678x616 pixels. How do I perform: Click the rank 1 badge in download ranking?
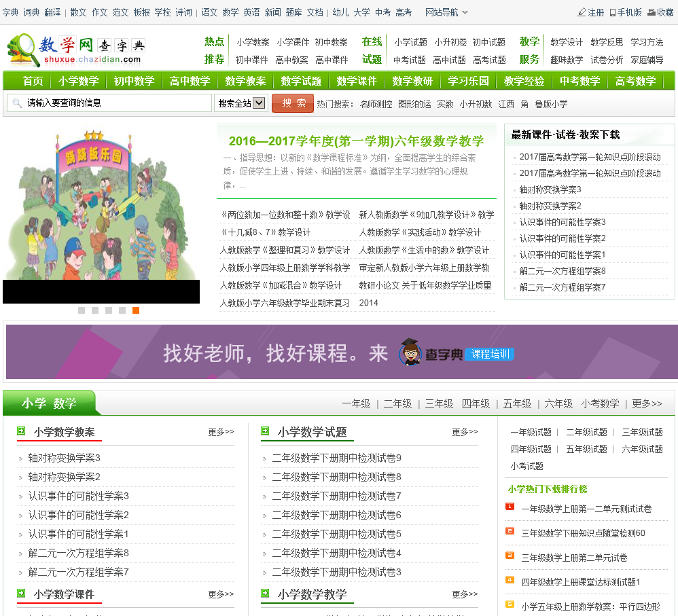point(510,506)
